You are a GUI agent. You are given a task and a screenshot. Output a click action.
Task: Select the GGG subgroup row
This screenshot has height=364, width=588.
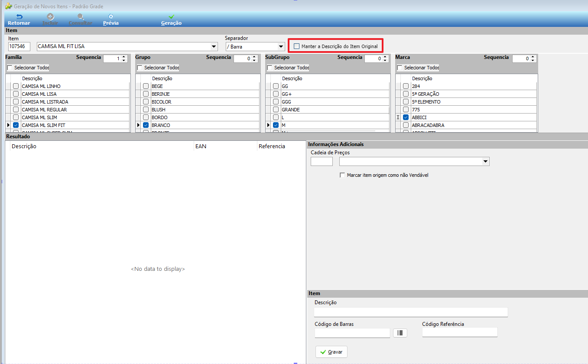coord(328,102)
